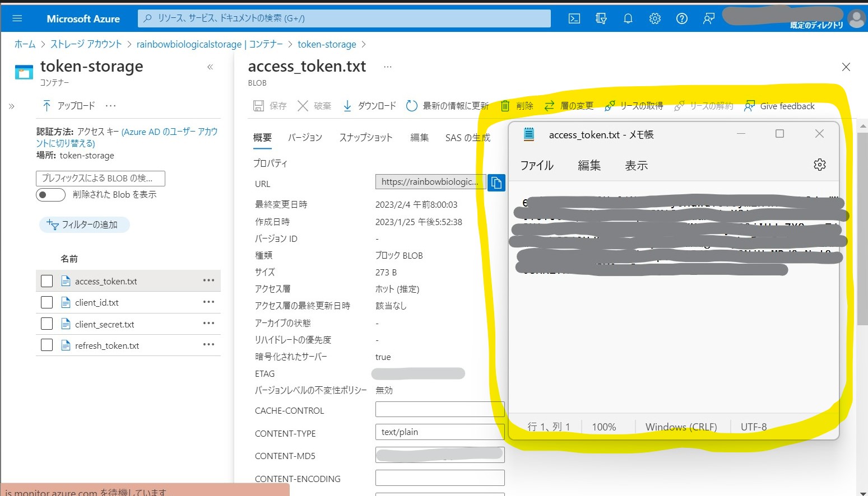
Task: Click the token-storage container icon
Action: (24, 72)
